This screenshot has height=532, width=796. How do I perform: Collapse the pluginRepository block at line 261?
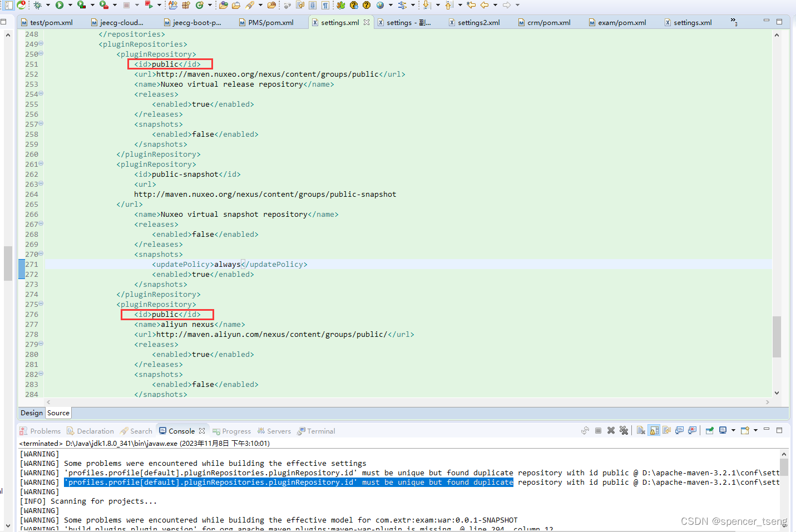pos(40,164)
